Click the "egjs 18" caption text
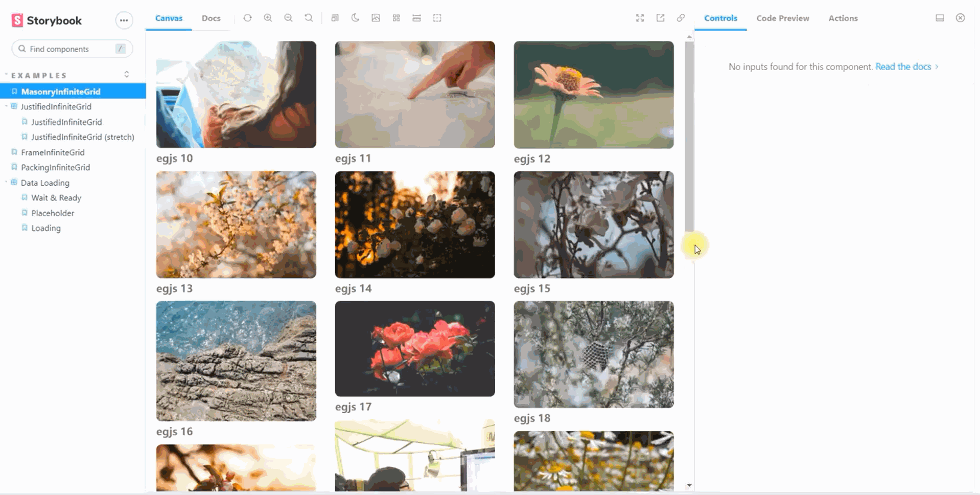This screenshot has width=980, height=495. click(532, 418)
